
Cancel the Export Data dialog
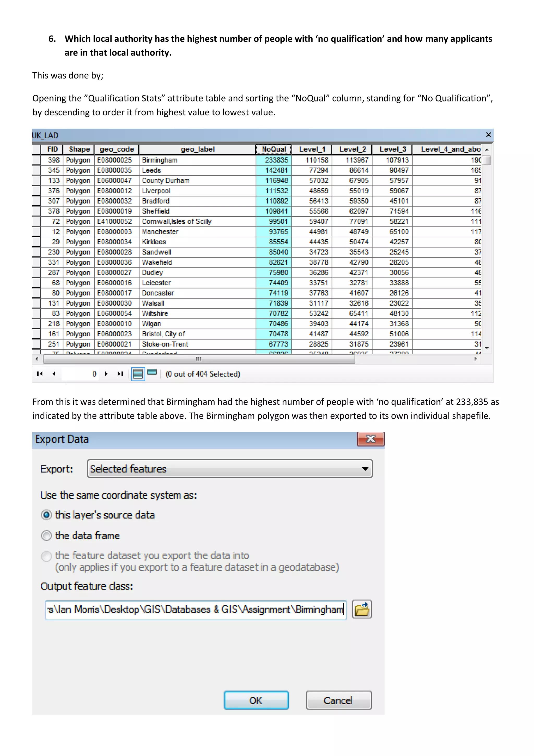[x=339, y=700]
